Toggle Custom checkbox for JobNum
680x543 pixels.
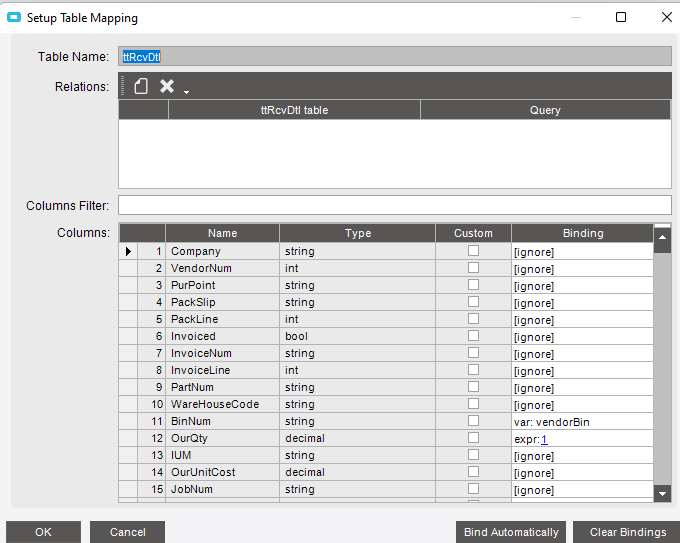473,489
